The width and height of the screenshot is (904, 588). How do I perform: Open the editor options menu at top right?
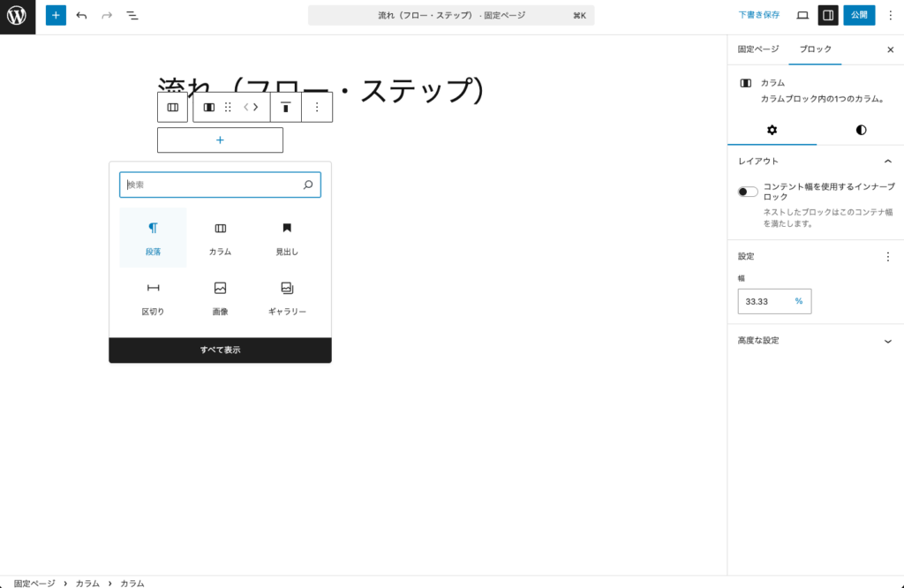[x=892, y=15]
